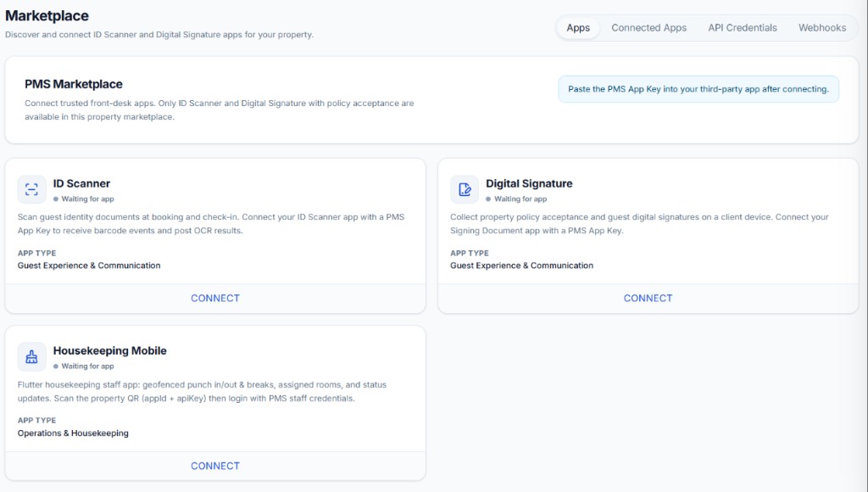Click the Digital Signature card icon

click(465, 189)
